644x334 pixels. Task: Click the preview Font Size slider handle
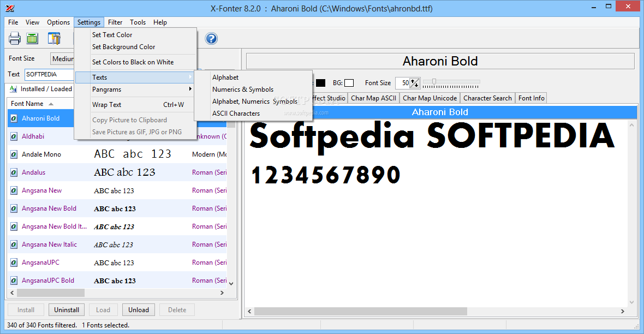tap(434, 82)
